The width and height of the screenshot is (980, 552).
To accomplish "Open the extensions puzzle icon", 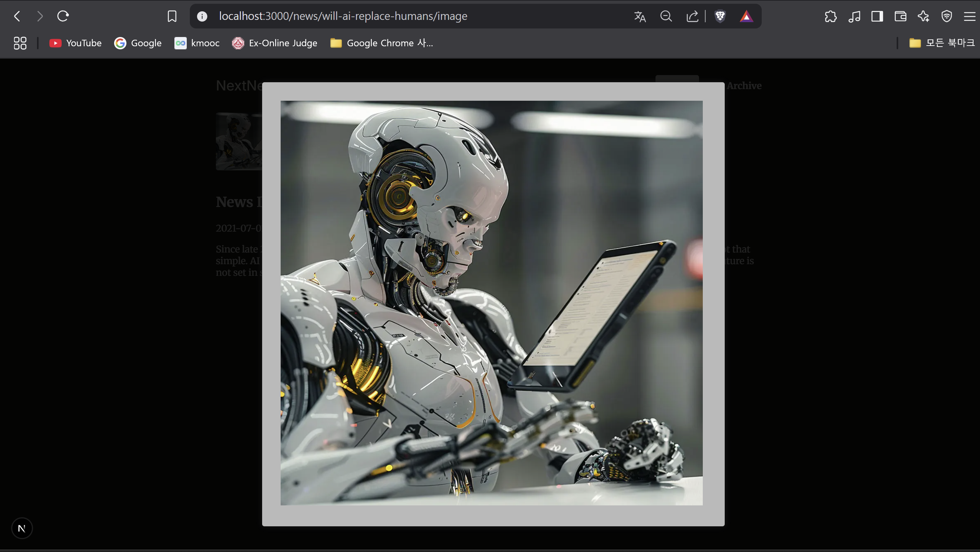I will pos(831,16).
